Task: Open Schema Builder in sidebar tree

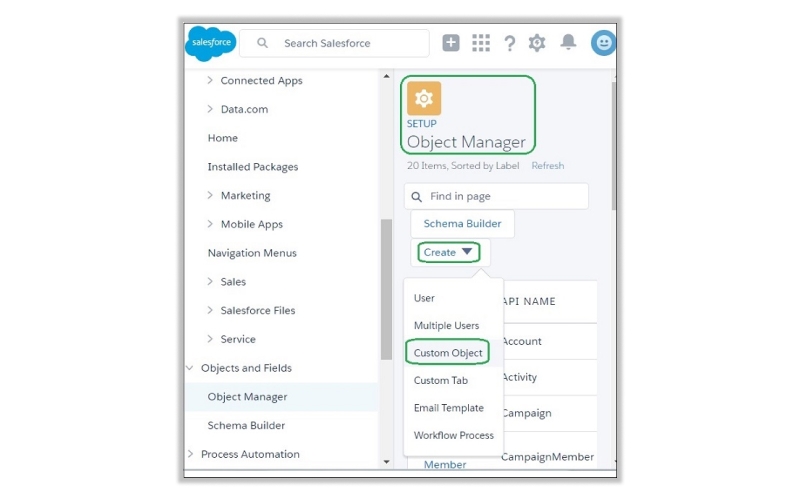Action: click(246, 425)
